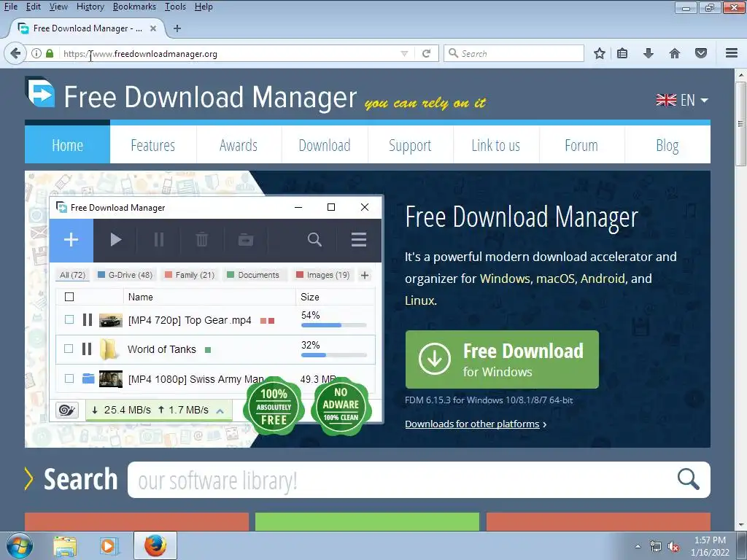Follow Downloads for other platforms link

click(472, 424)
